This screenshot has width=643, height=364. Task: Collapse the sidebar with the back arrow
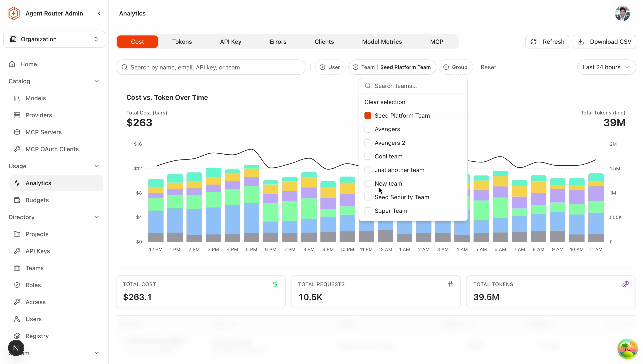pyautogui.click(x=99, y=14)
